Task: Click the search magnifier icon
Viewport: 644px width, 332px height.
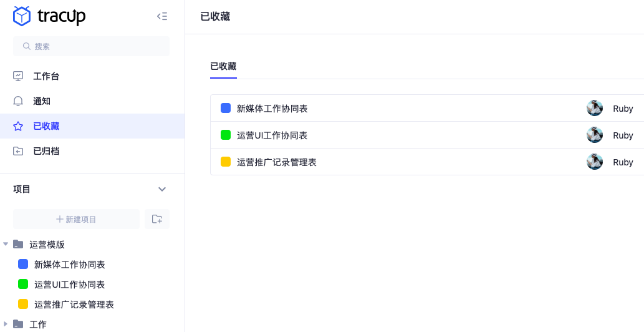Action: click(27, 46)
